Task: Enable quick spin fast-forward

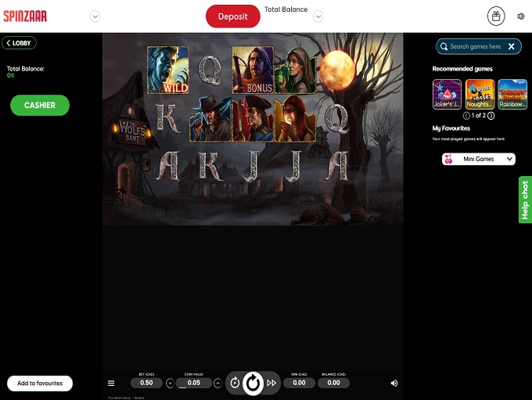Action: coord(271,383)
